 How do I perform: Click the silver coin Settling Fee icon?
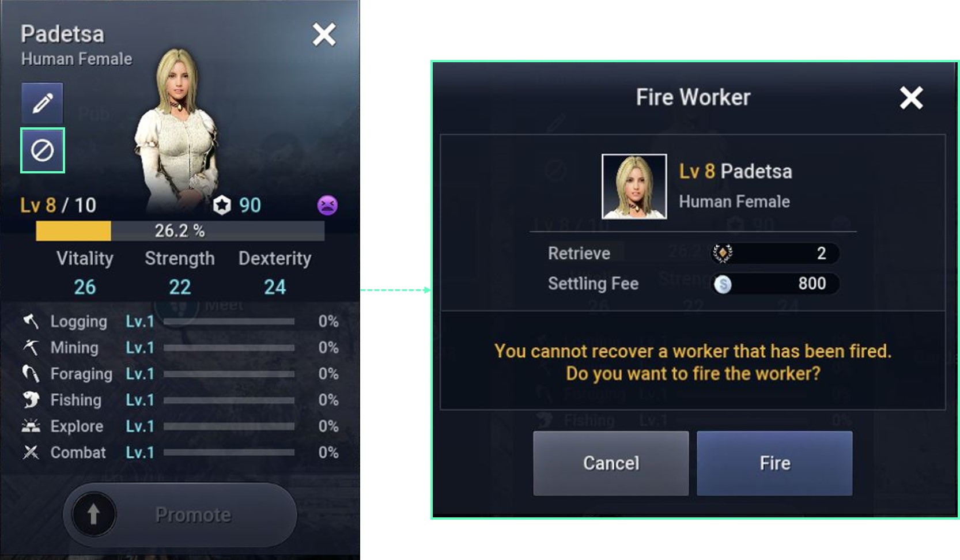pos(723,283)
